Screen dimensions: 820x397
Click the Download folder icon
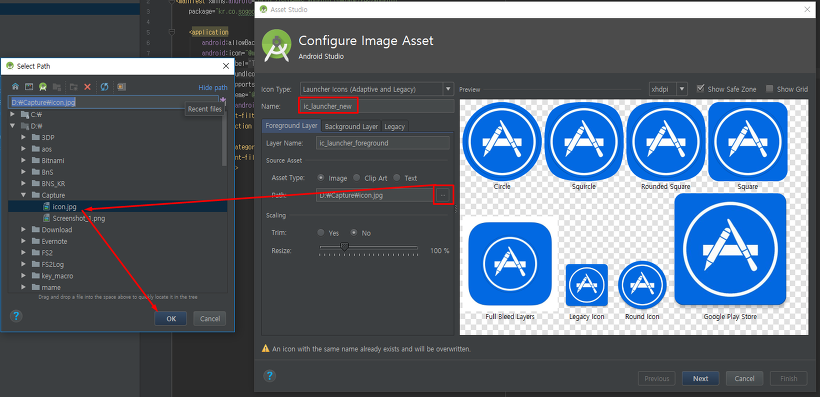[36, 230]
